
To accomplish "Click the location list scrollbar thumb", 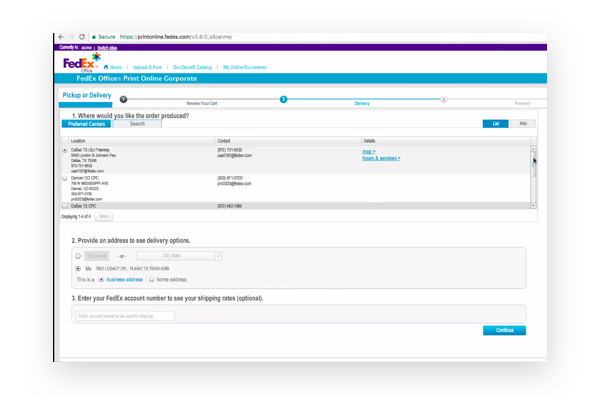I will pos(533,165).
